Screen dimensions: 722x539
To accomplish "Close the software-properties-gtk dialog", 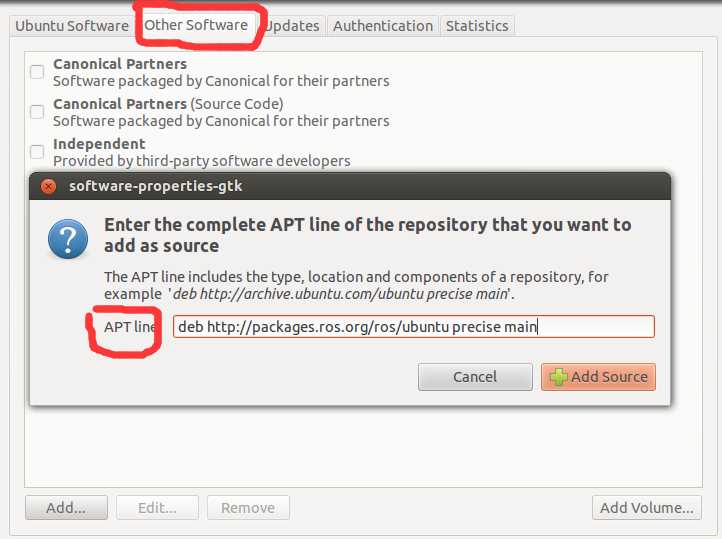I will [48, 186].
